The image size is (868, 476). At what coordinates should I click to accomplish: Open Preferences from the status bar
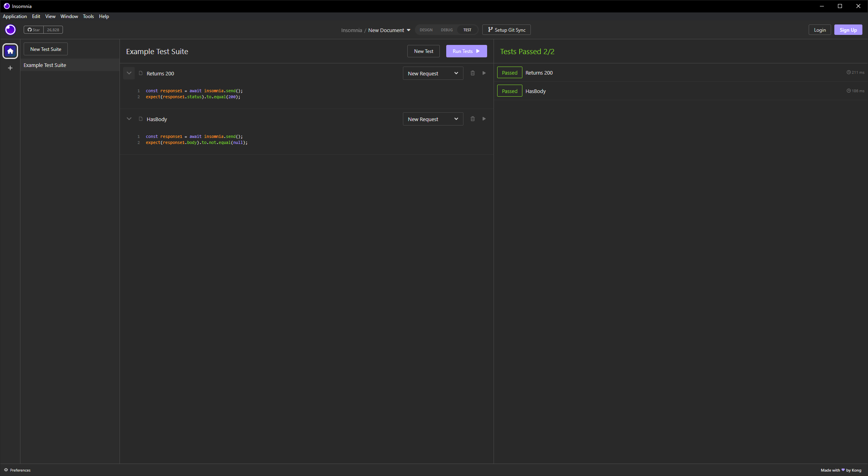coord(17,470)
